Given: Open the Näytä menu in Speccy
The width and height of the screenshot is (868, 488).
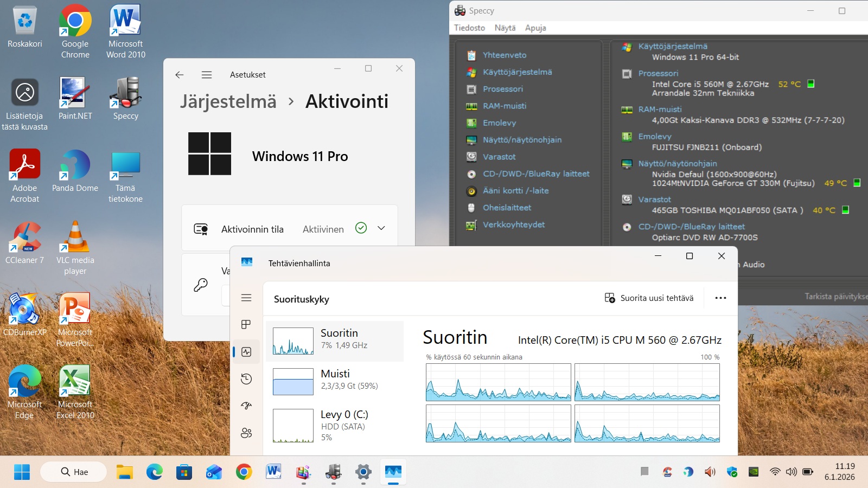Looking at the screenshot, I should (x=505, y=28).
